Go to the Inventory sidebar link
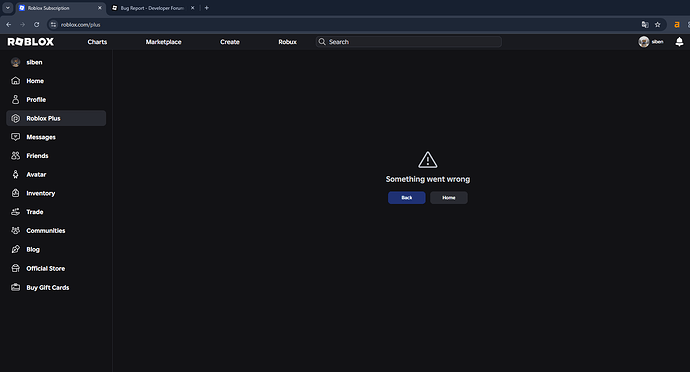Image resolution: width=690 pixels, height=372 pixels. click(40, 193)
